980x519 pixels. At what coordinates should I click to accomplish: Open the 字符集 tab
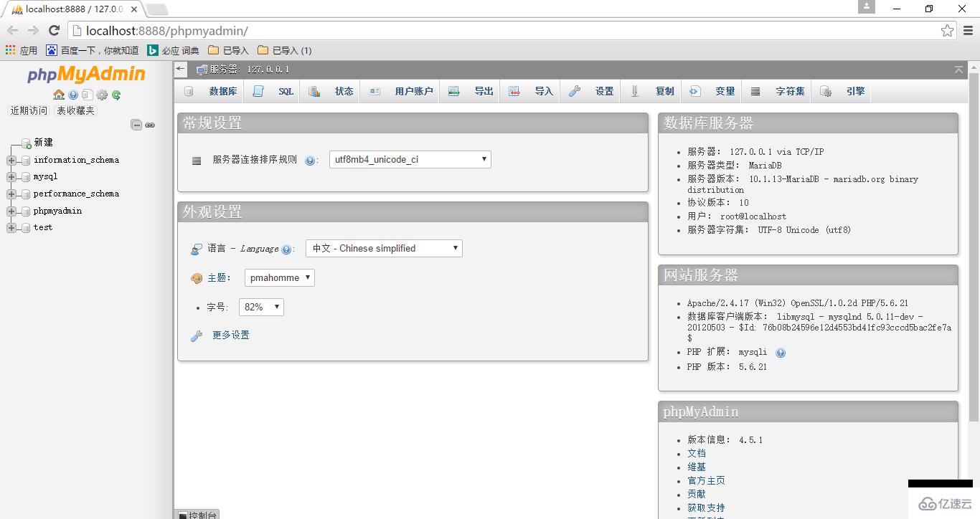tap(778, 91)
